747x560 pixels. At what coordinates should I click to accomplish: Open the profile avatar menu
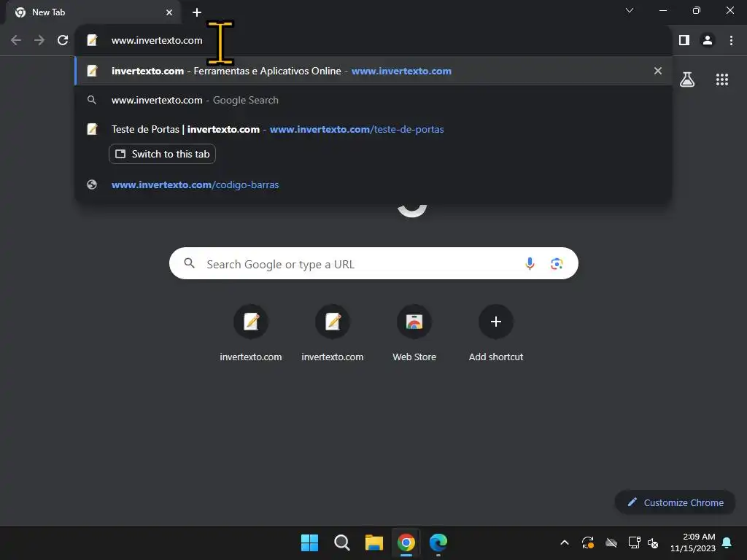708,41
